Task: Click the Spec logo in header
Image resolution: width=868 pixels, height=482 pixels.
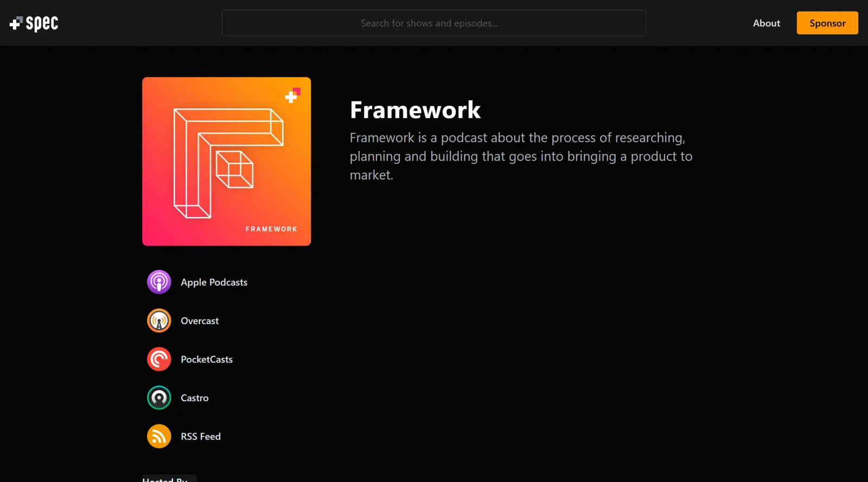Action: click(x=34, y=23)
